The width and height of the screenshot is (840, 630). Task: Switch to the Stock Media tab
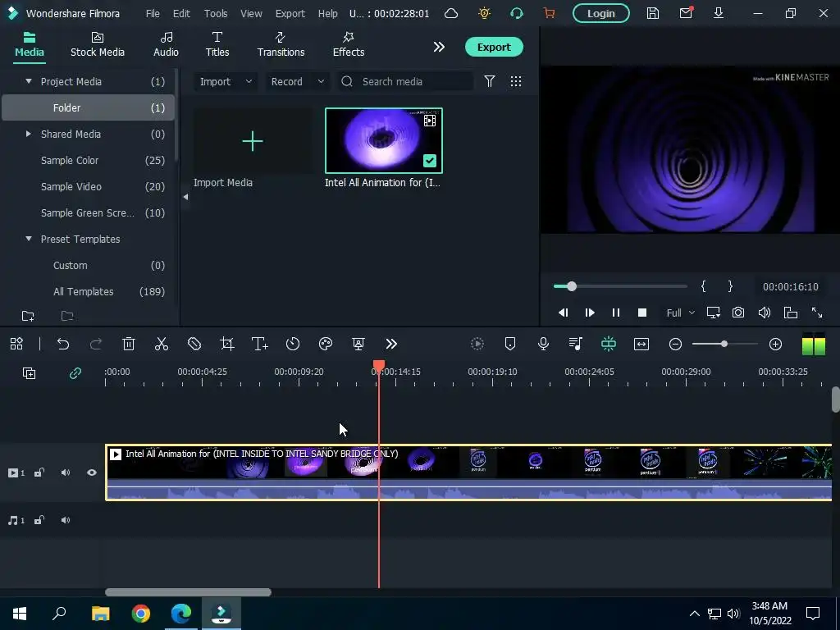click(x=98, y=44)
